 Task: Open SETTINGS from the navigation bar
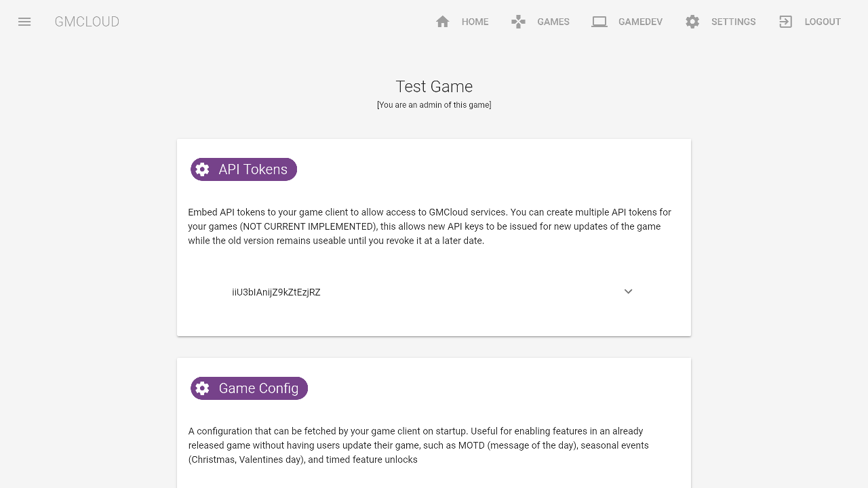click(x=734, y=21)
